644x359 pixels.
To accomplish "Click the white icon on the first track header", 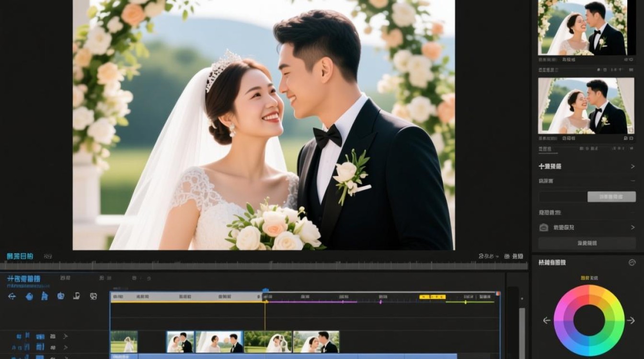I will 53,337.
